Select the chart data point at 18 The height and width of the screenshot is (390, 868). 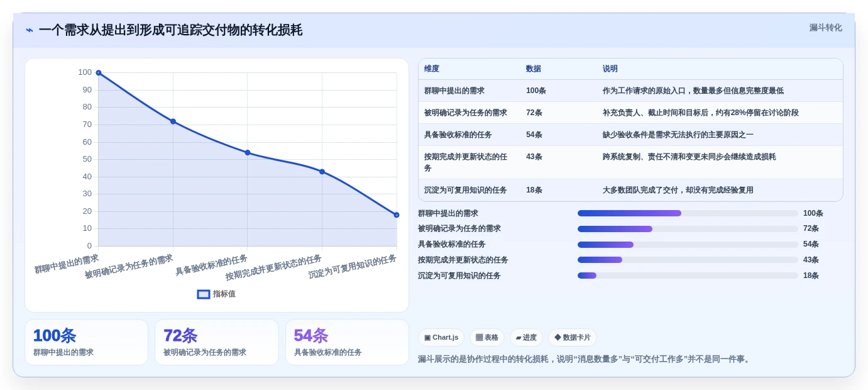[397, 215]
